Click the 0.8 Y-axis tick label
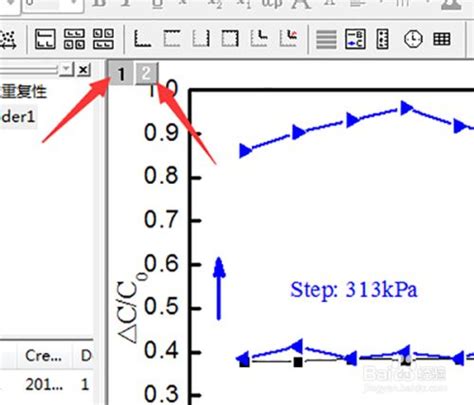This screenshot has height=405, width=474. coord(161,176)
